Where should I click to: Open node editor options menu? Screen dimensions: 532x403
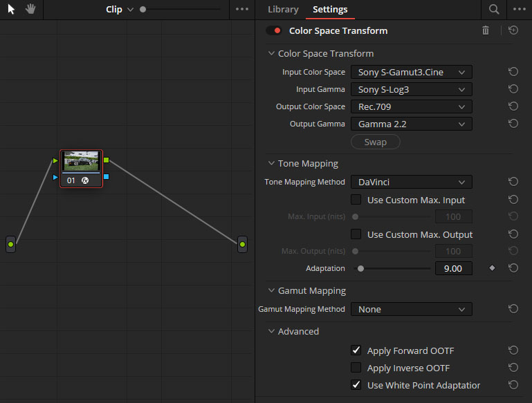[x=241, y=10]
